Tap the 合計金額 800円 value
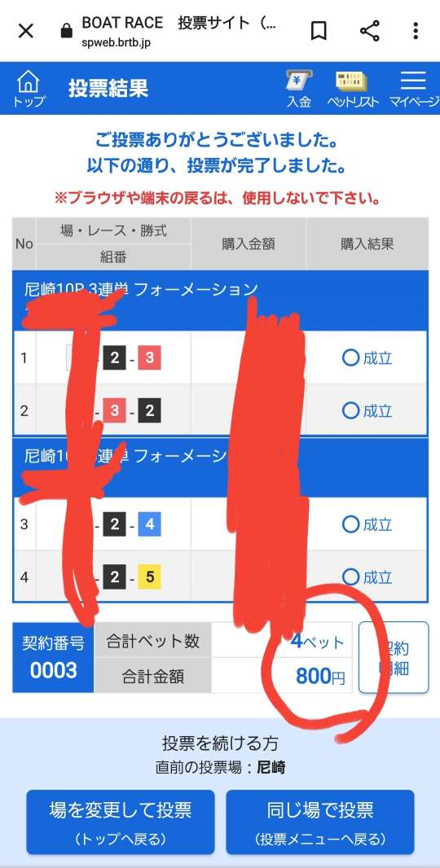Image resolution: width=440 pixels, height=868 pixels. [319, 676]
